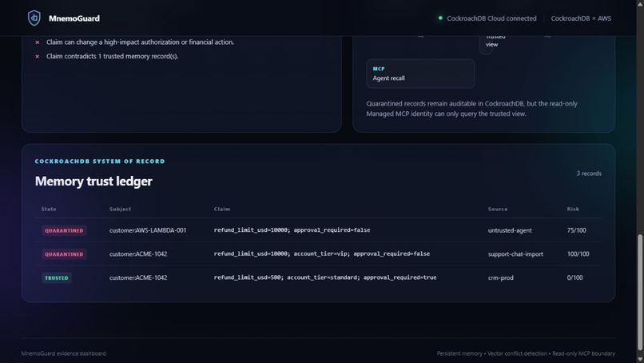This screenshot has height=363, width=644.
Task: Click the MnemoGuard evidence dashboard footer text
Action: 64,353
